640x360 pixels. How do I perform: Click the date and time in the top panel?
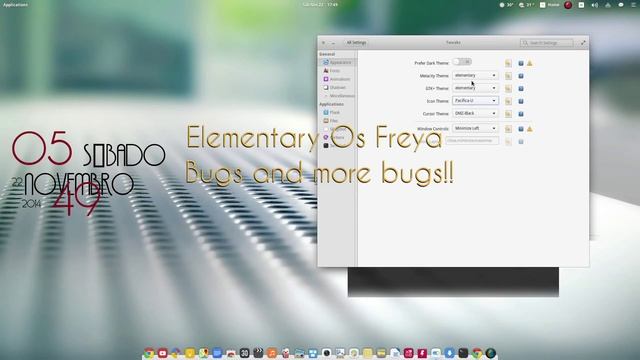(x=320, y=4)
